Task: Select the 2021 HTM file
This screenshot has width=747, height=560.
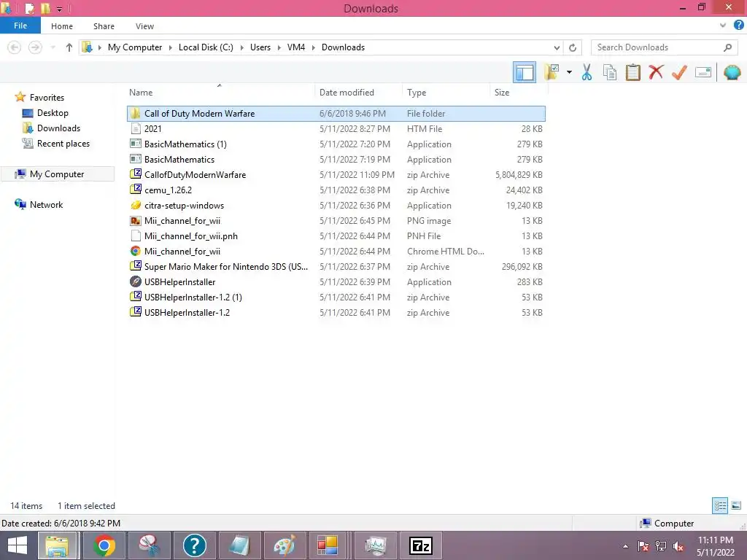Action: pos(336,129)
